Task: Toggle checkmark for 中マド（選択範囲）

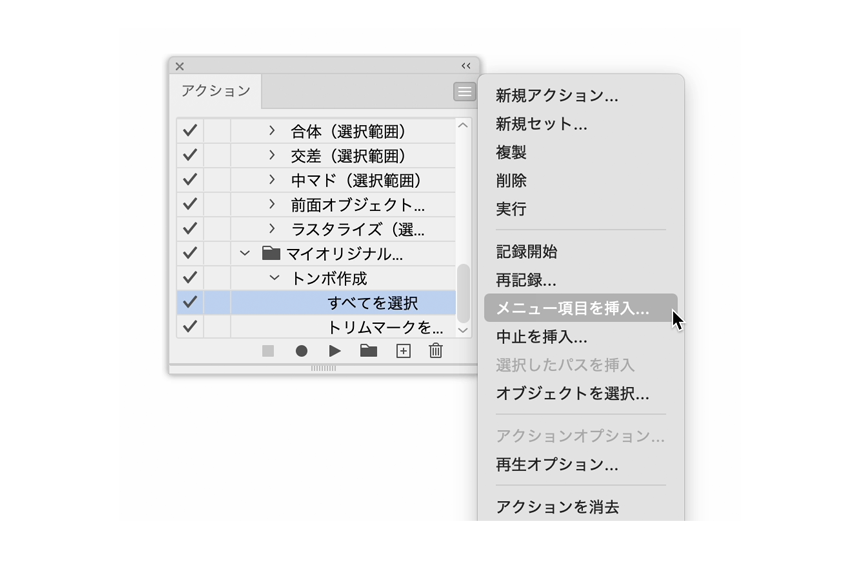Action: [x=190, y=180]
